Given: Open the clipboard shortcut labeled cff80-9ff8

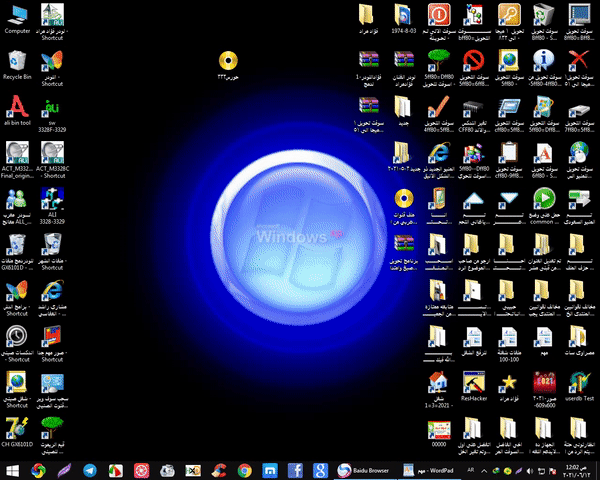Looking at the screenshot, I should point(509,160).
